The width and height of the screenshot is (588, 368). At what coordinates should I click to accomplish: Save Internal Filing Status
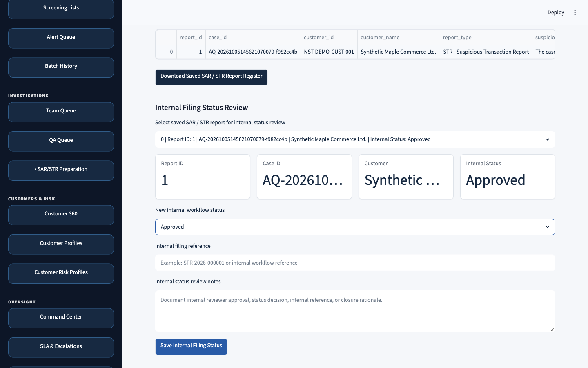click(x=191, y=346)
